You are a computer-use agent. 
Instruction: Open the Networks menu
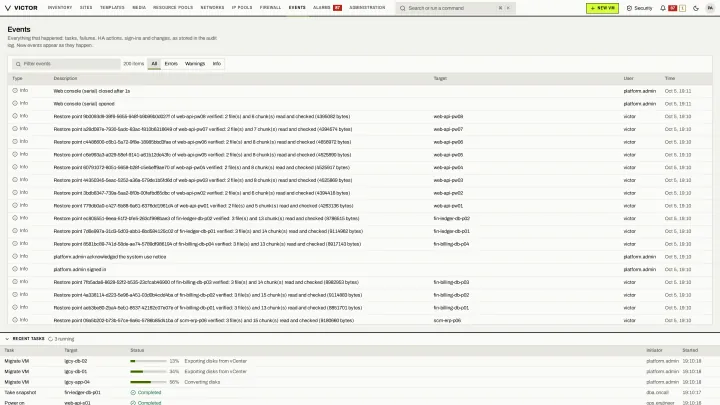point(212,8)
